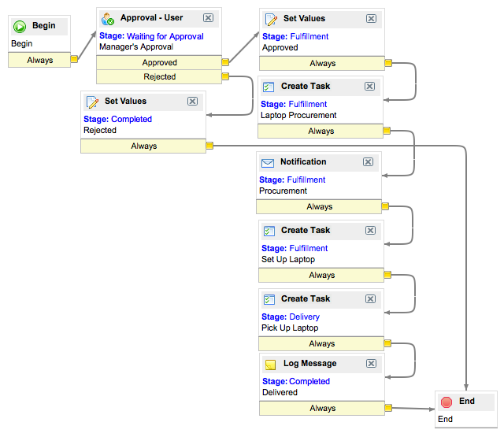
Task: Click the Delivered label in Log Message
Action: tap(280, 392)
